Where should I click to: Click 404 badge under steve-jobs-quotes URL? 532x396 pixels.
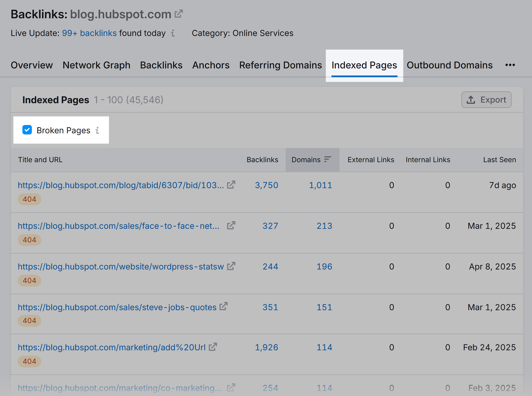coord(30,321)
